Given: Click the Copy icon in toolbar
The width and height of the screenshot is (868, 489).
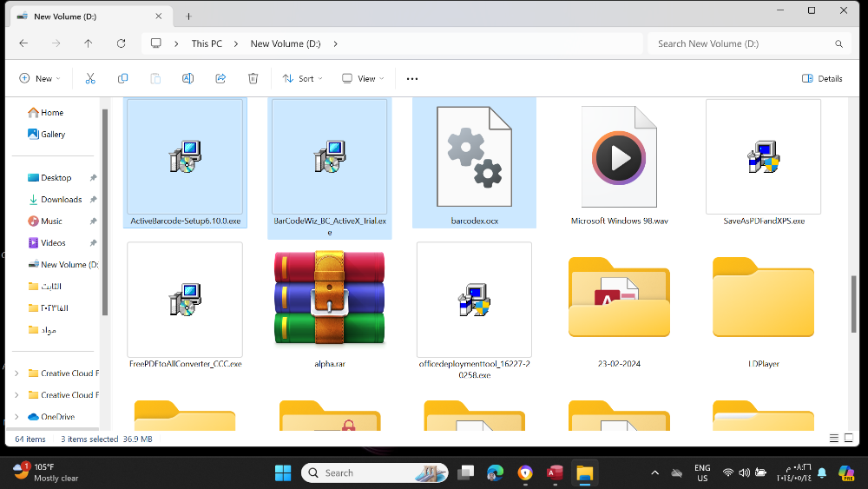Looking at the screenshot, I should point(123,79).
